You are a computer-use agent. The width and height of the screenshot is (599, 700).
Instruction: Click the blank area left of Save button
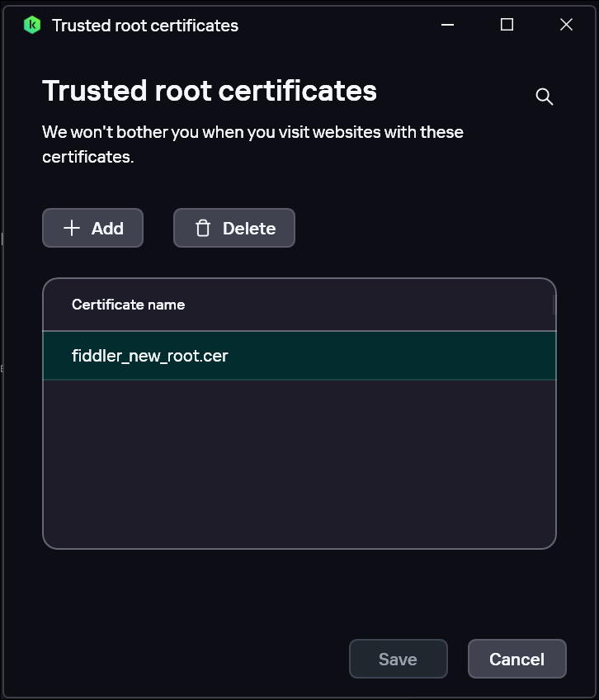click(190, 659)
